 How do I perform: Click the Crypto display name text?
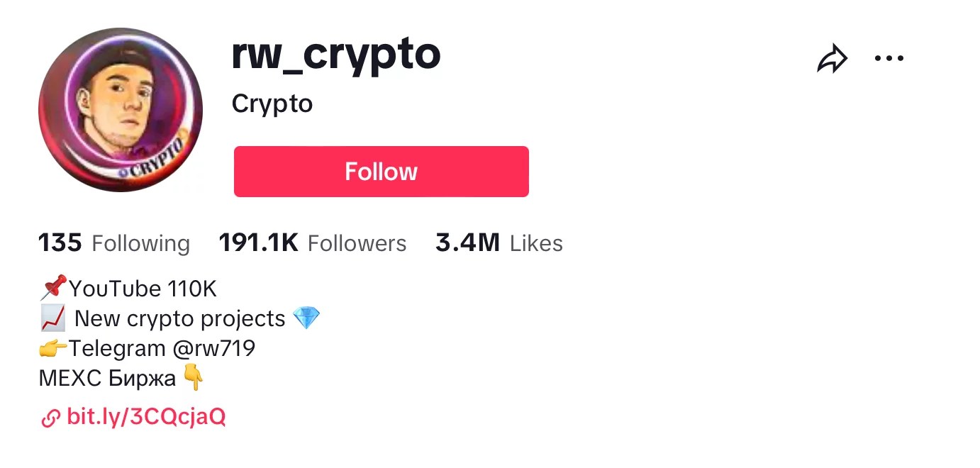[272, 104]
